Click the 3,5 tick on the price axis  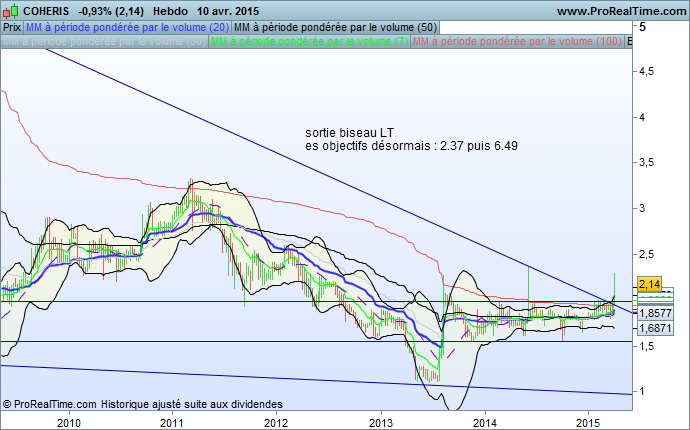(646, 163)
